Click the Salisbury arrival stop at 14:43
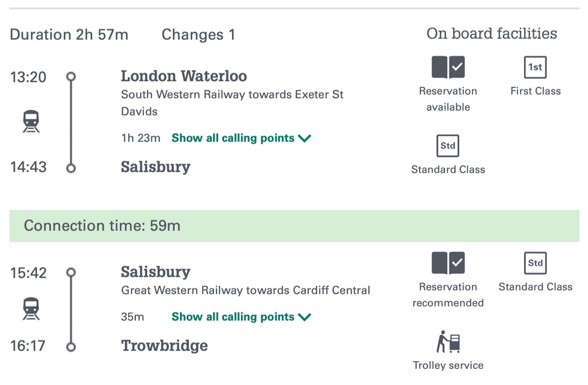The width and height of the screenshot is (588, 385). 155,167
